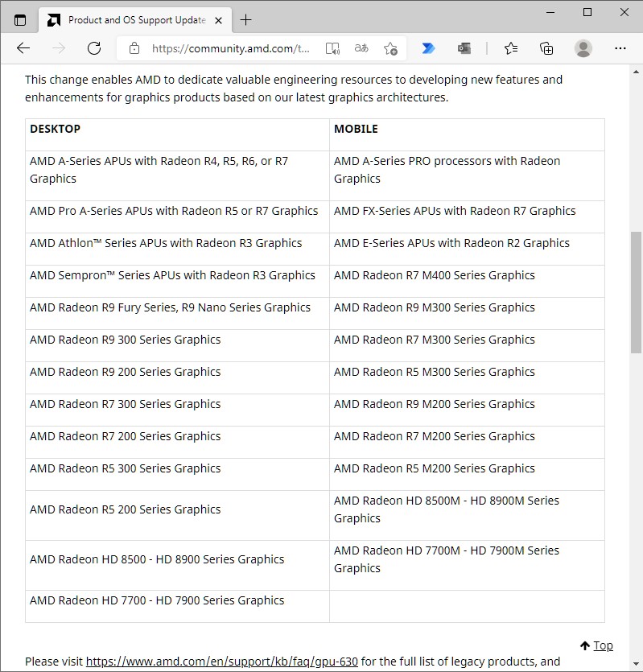Open a new browser tab
This screenshot has width=643, height=672.
click(245, 19)
